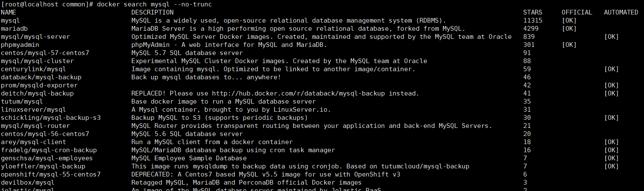Image resolution: width=644 pixels, height=191 pixels.
Task: Click description 'MySQL Router provides transparent routing'
Action: click(210, 126)
